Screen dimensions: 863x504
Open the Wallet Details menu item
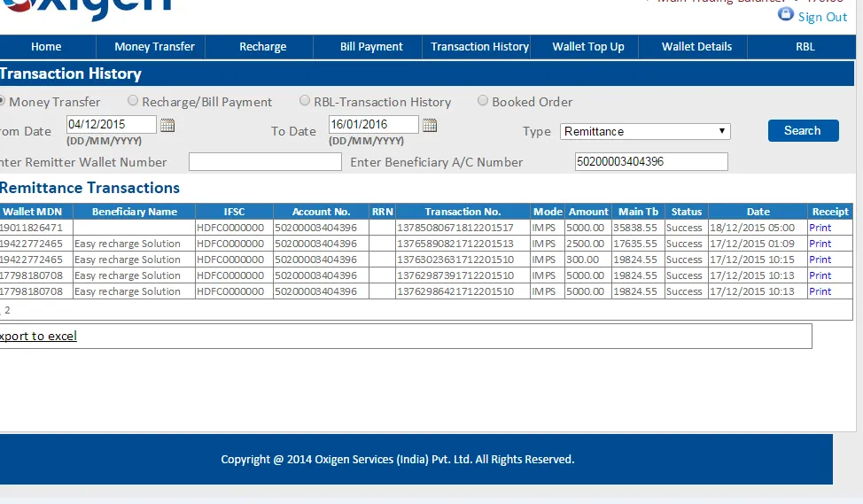(696, 47)
